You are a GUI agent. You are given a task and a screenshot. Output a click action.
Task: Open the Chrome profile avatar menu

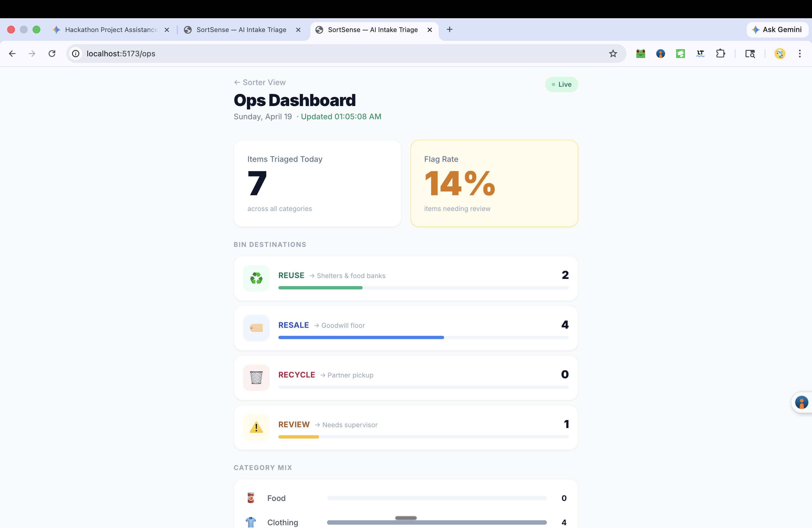click(x=780, y=54)
